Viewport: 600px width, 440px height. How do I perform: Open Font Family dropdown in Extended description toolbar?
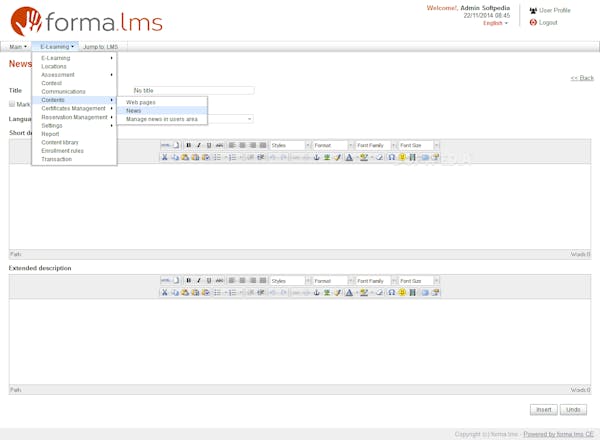point(376,281)
